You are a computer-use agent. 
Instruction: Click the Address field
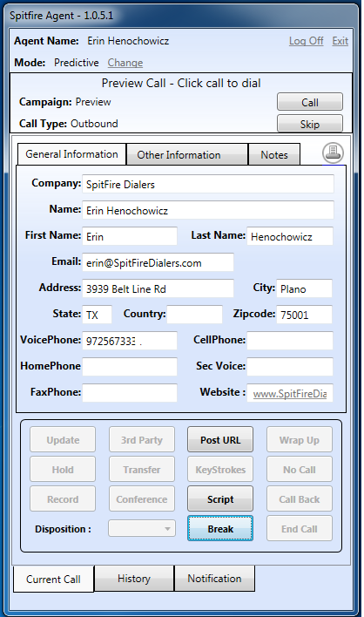[x=158, y=288]
